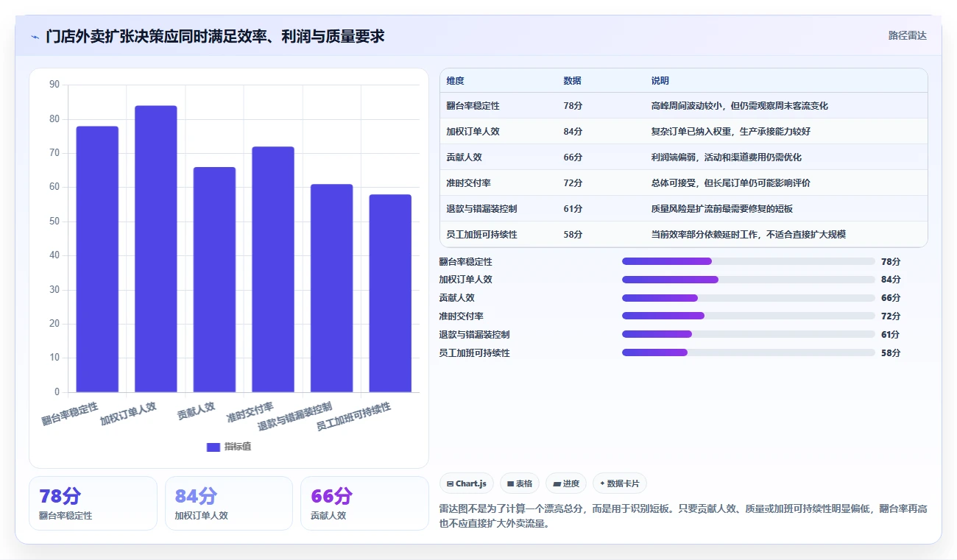Image resolution: width=957 pixels, height=560 pixels.
Task: Click the 58分 value in table
Action: 573,235
